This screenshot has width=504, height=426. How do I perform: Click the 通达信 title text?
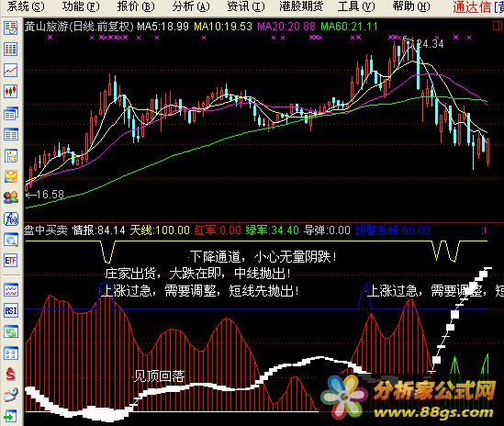[472, 7]
